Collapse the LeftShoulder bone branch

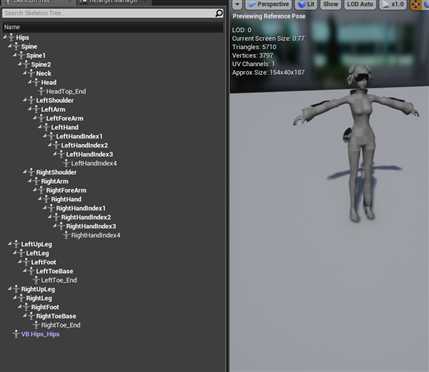click(25, 100)
